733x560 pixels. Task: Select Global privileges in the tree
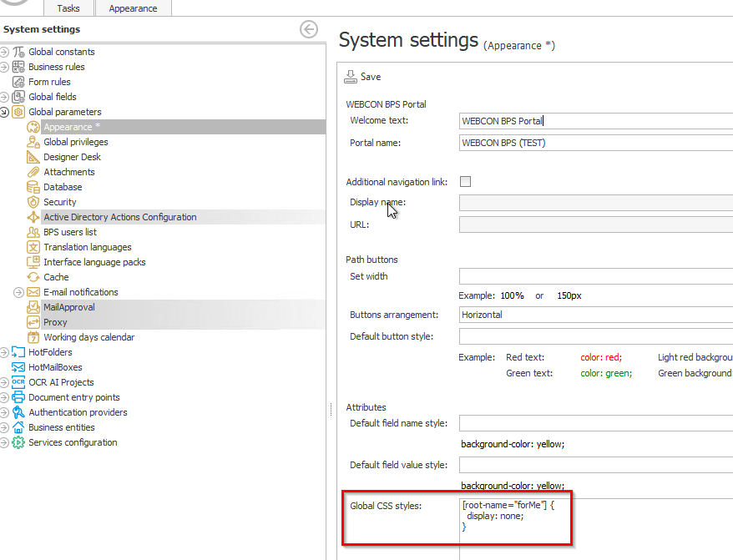76,142
